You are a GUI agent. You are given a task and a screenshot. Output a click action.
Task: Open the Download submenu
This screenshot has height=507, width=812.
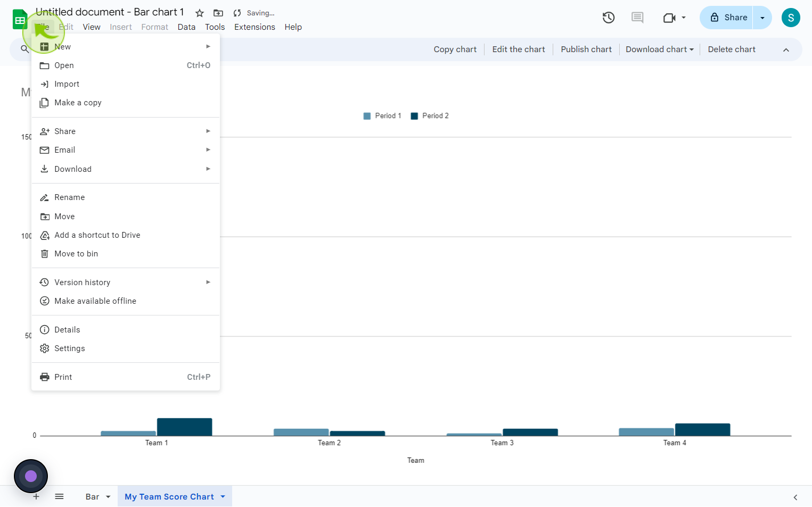126,169
